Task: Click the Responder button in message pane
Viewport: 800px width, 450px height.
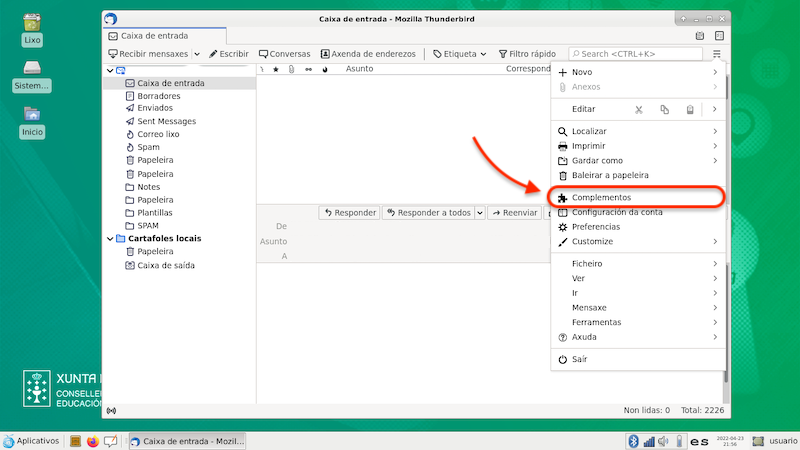Action: click(x=349, y=212)
